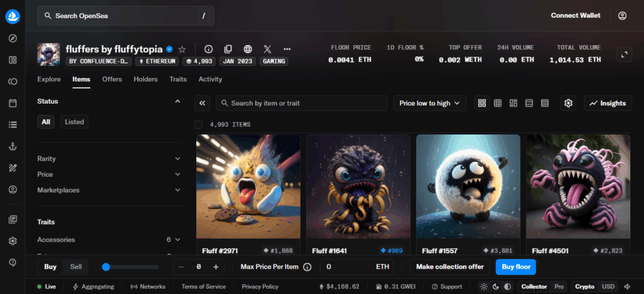Viewport: 644px width, 294px height.
Task: Open the Tokens coins icon in sidebar
Action: [x=13, y=82]
